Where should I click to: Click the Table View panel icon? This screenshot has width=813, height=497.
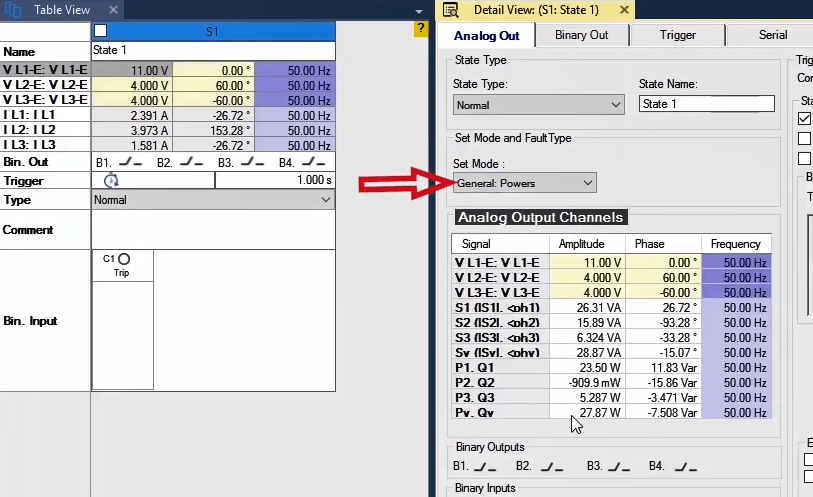click(x=14, y=10)
